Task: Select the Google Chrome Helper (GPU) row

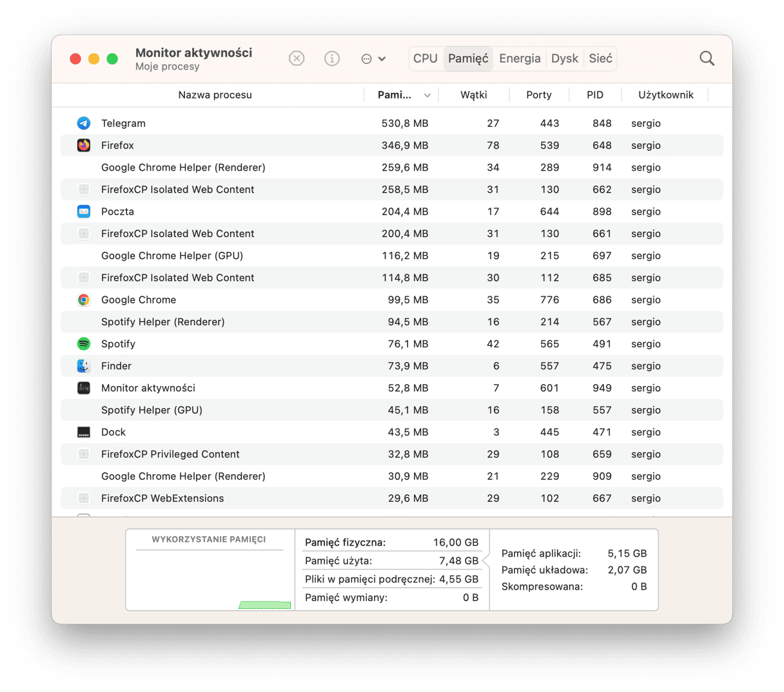Action: pyautogui.click(x=392, y=256)
